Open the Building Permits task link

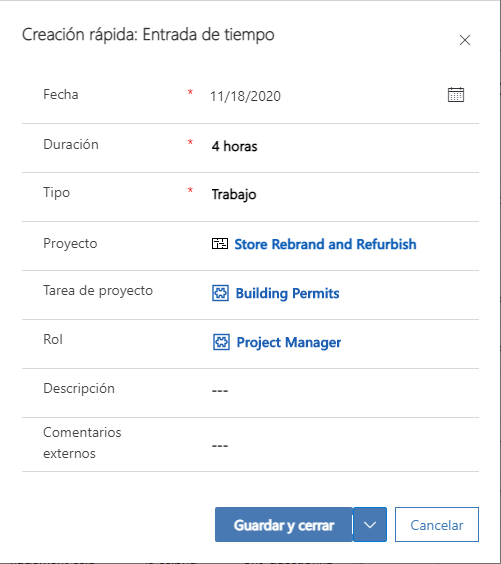(287, 294)
